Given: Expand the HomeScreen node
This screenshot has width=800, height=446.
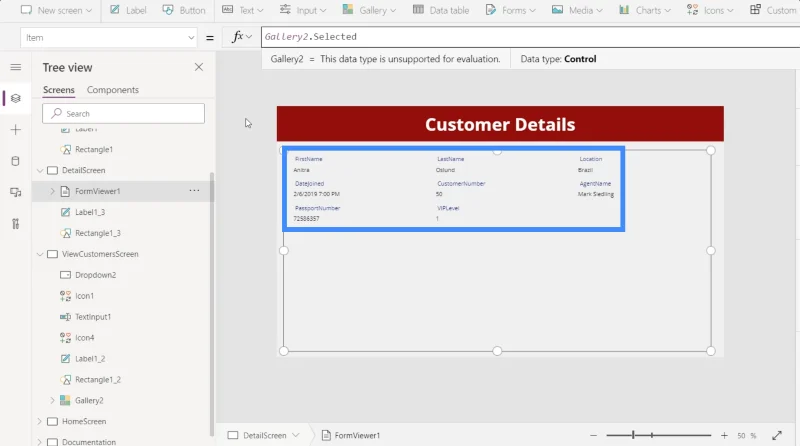Looking at the screenshot, I should 40,422.
